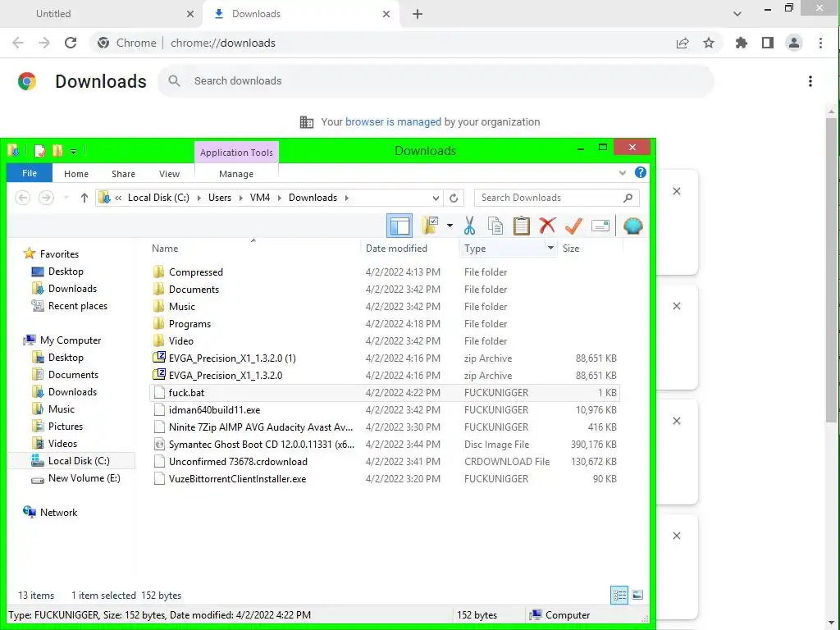Click the bookmark star in Chrome address bar
The width and height of the screenshot is (840, 630).
click(x=709, y=43)
